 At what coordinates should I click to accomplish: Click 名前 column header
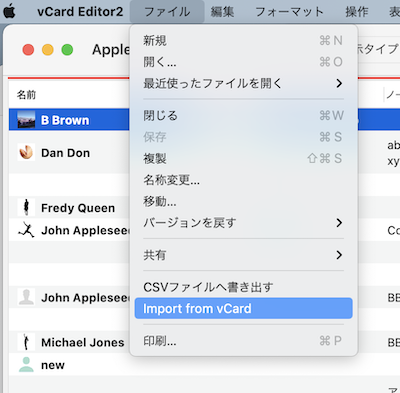26,95
